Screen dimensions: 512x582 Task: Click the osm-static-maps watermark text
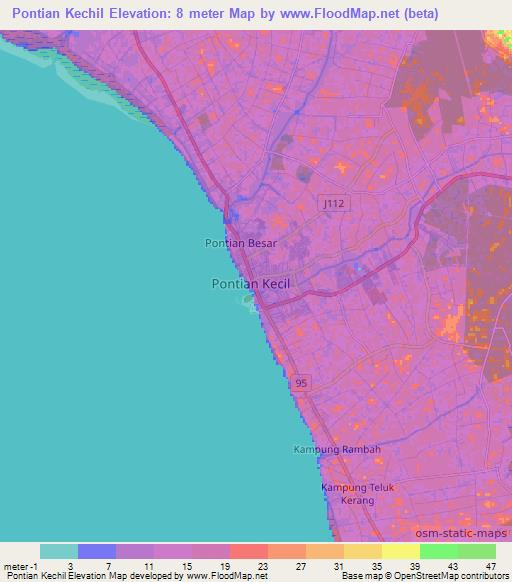pos(461,533)
